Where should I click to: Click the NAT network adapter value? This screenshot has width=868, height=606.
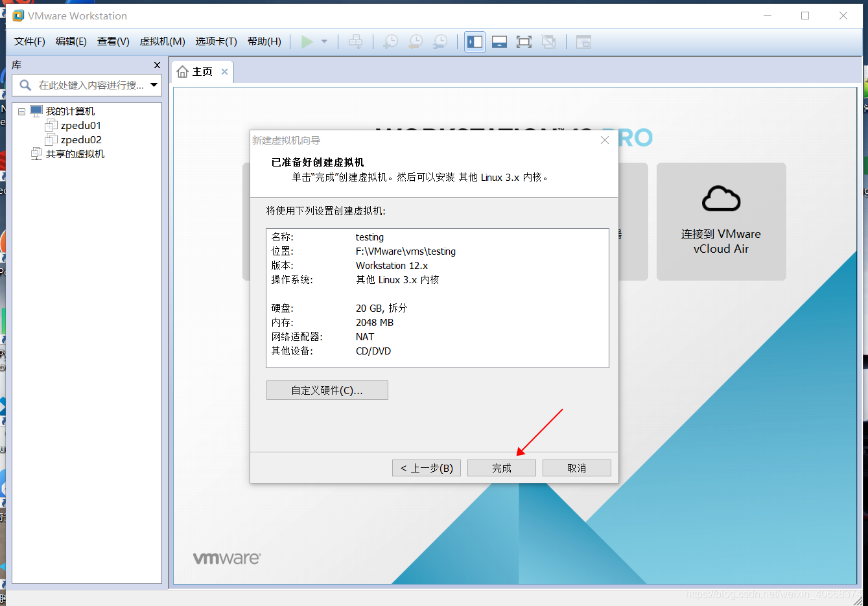point(365,337)
